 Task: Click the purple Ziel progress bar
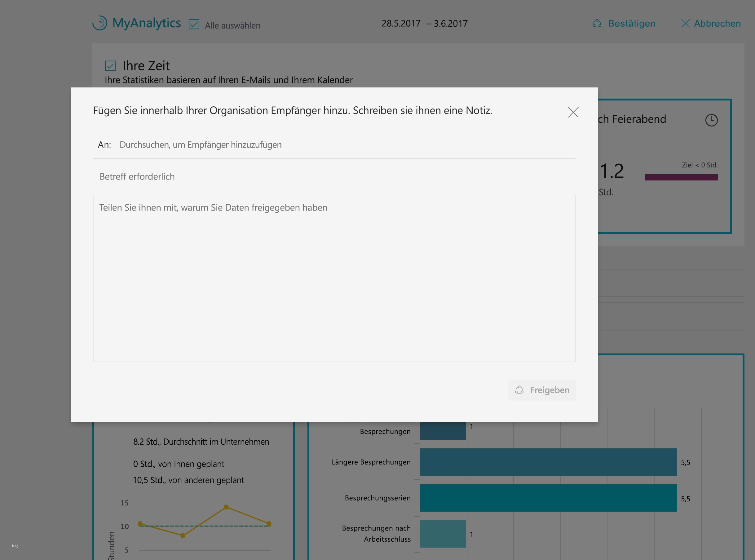tap(681, 177)
